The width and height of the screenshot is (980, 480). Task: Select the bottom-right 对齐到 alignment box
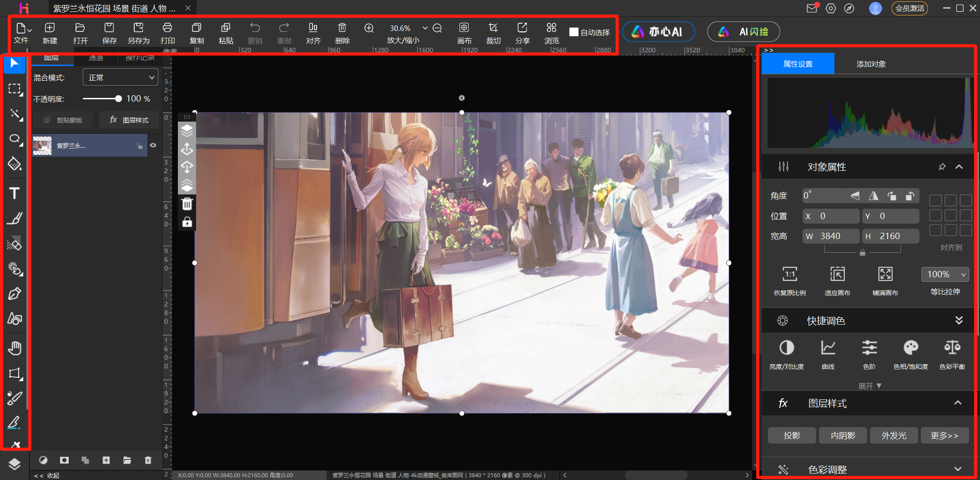(965, 230)
